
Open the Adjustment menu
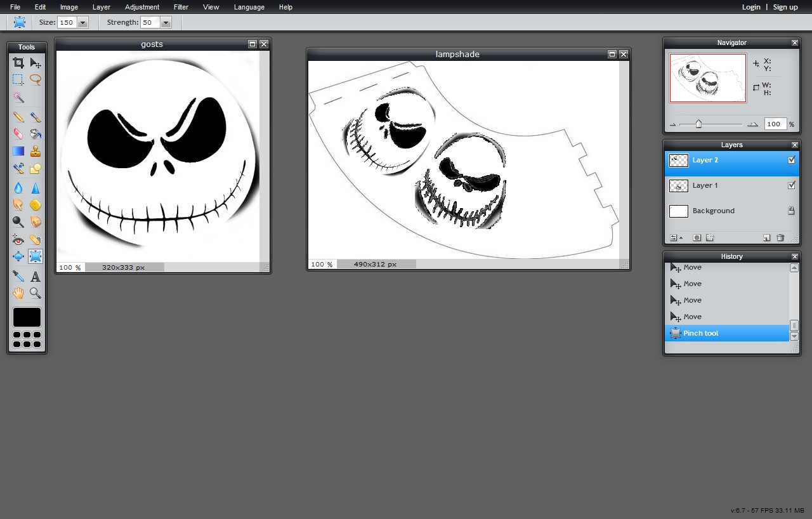pos(142,7)
